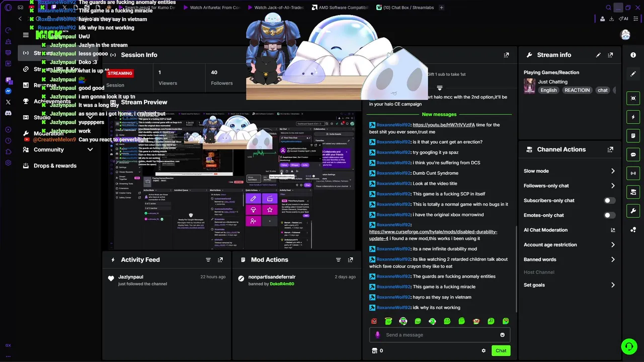Click the English stream tag
The height and width of the screenshot is (362, 644).
(x=548, y=90)
